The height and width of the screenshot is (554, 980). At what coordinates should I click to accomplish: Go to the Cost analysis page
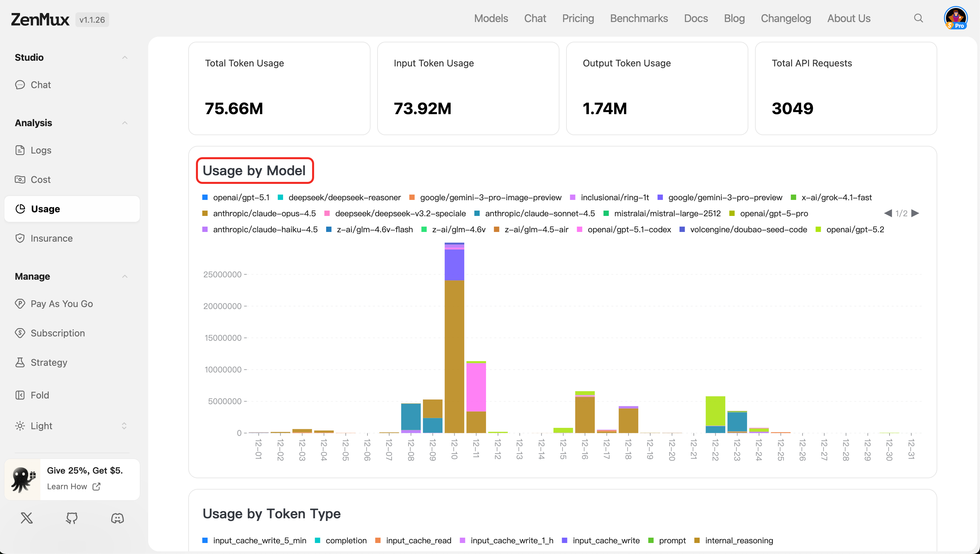tap(40, 180)
